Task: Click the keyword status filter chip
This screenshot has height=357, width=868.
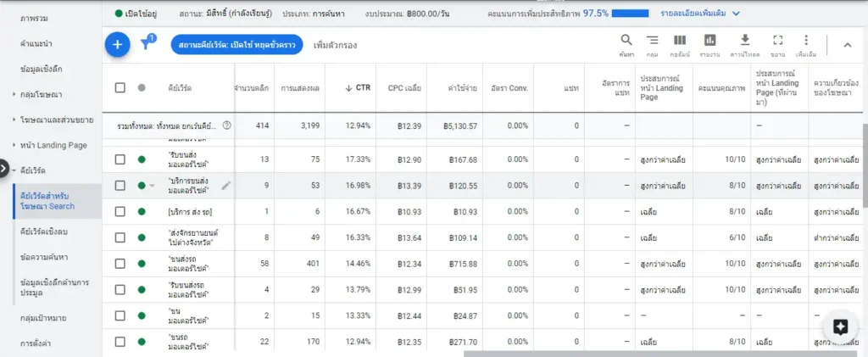Action: tap(236, 45)
